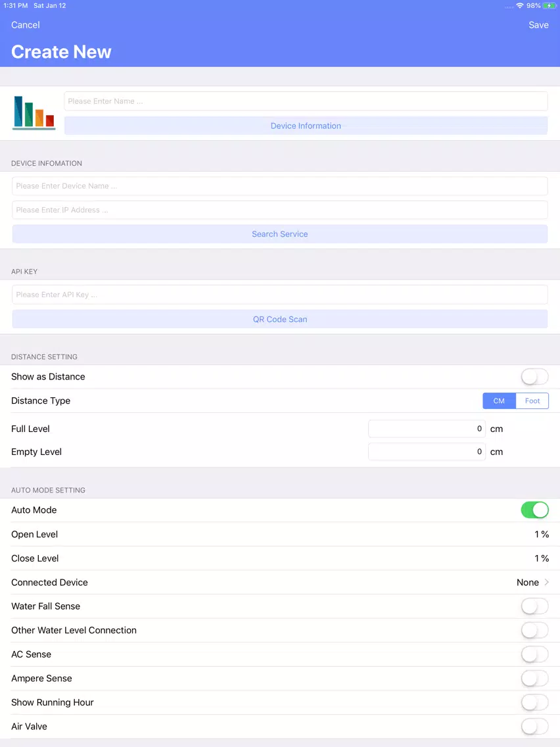This screenshot has height=747, width=560.
Task: Open the Open Level percentage picker
Action: (x=542, y=534)
